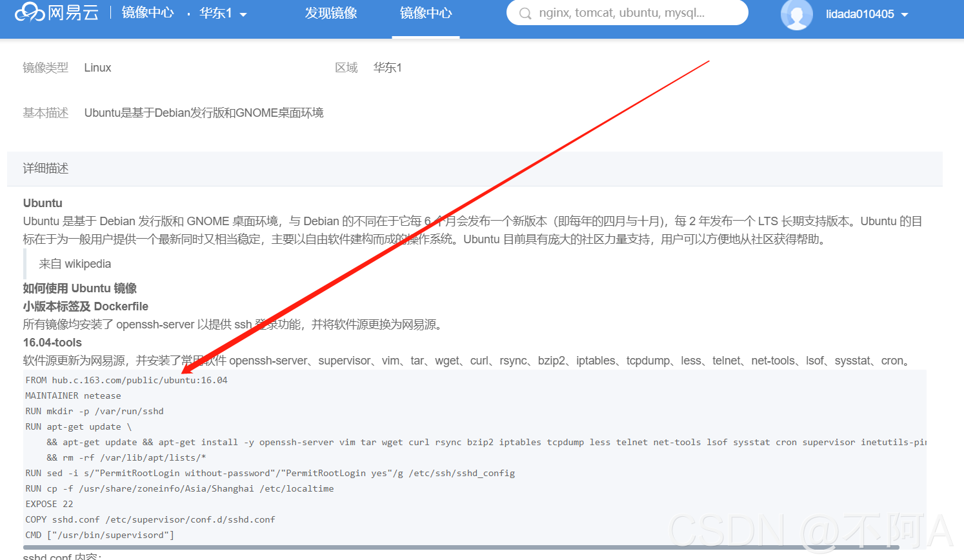Screen dimensions: 964x560
Task: Click the COPY sshd.conf line
Action: coord(150,519)
